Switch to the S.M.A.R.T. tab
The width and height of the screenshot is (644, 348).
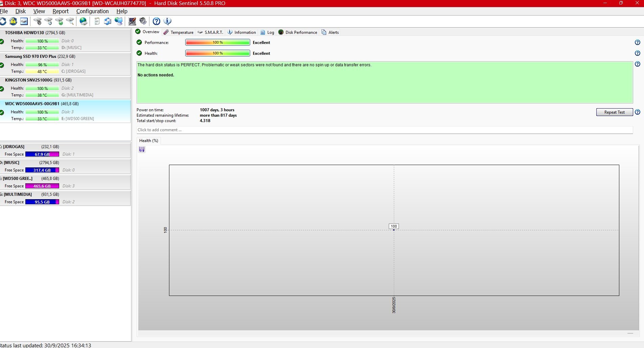[210, 32]
